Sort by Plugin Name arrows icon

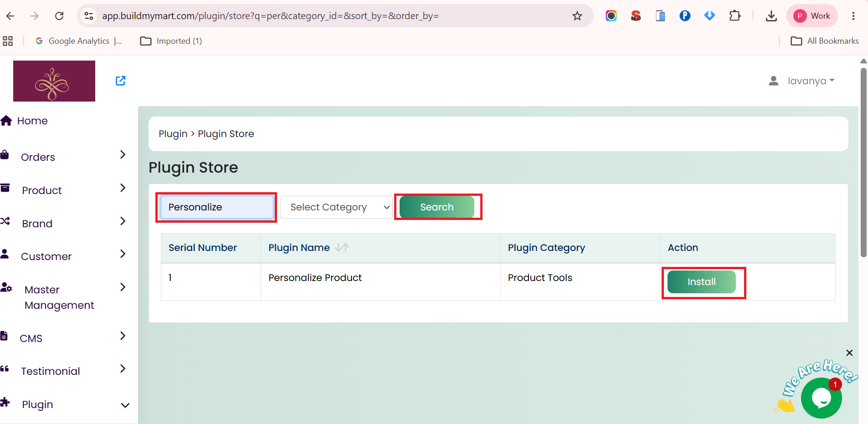(x=342, y=247)
